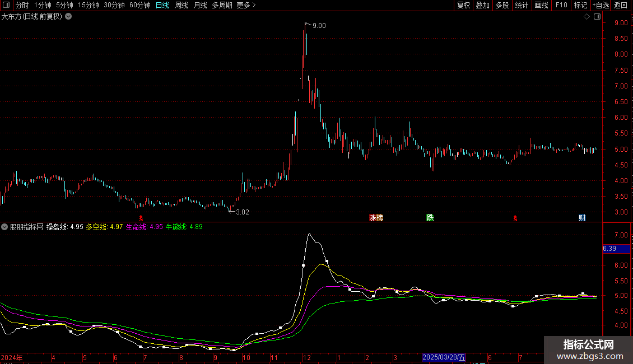The image size is (633, 364).
Task: Open the 多股 multi-stock view
Action: coord(502,5)
